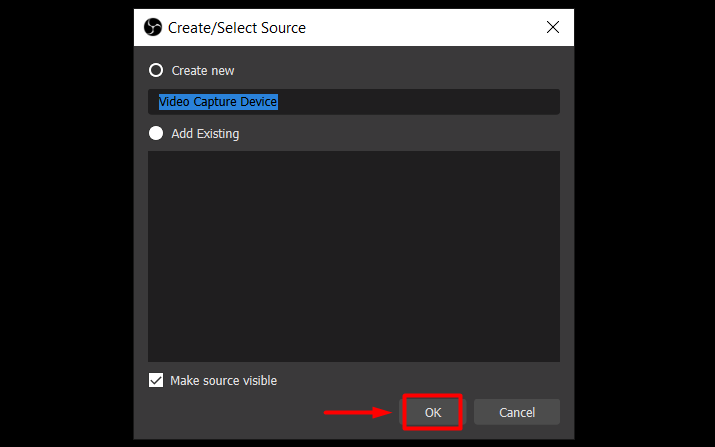715x447 pixels.
Task: Click the filled white circle beside Add Existing
Action: (156, 133)
